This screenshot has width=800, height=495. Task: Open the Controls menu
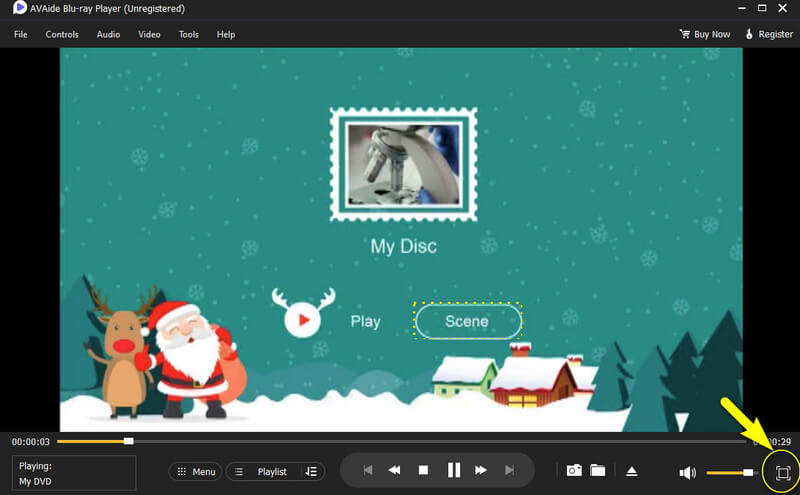62,34
